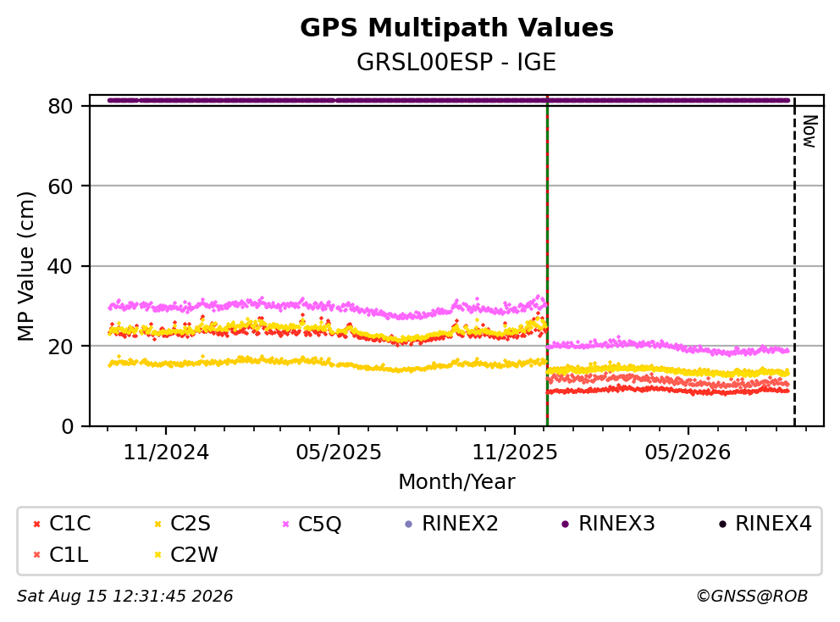Click the 11/2025 x-axis label
This screenshot has height=622, width=840.
click(x=515, y=453)
